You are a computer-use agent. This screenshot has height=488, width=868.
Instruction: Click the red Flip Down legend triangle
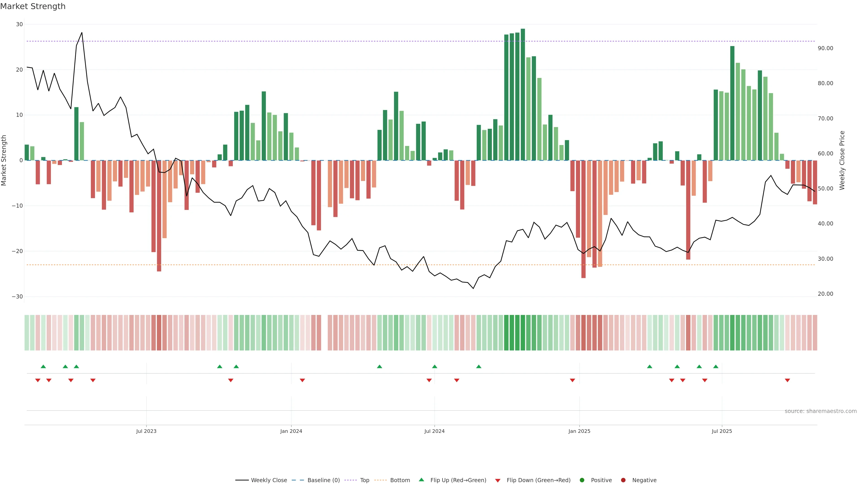(498, 481)
